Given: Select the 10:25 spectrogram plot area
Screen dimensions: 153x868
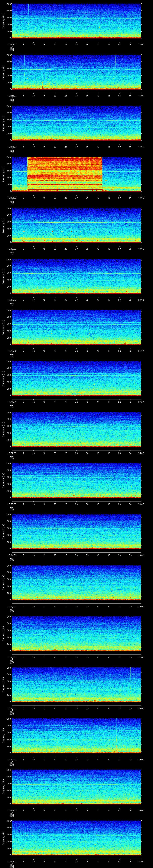Looking at the screenshot, I should coord(77,583).
